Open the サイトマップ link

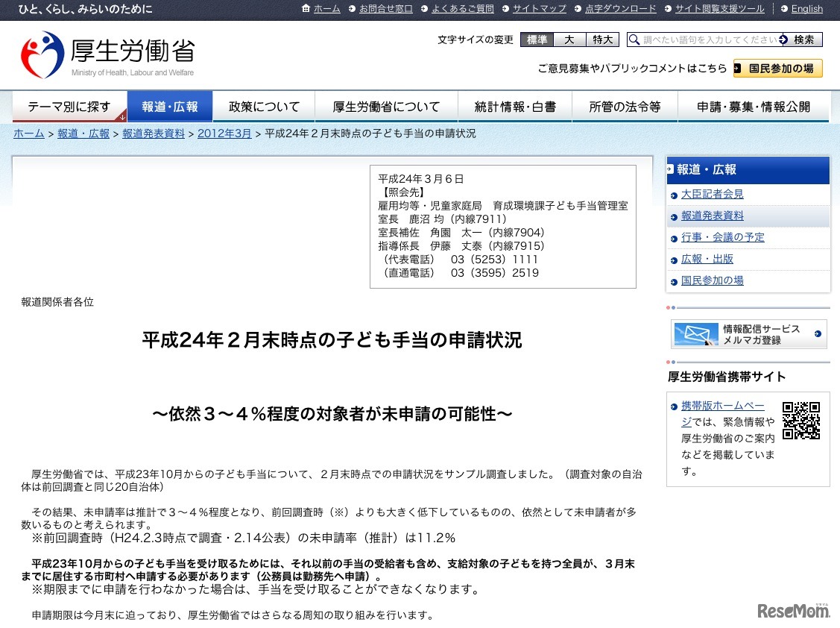pyautogui.click(x=539, y=9)
